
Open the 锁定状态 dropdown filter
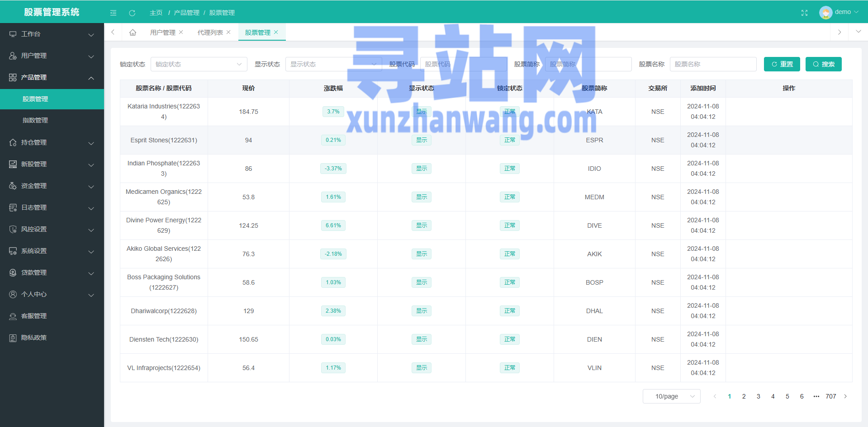click(199, 64)
